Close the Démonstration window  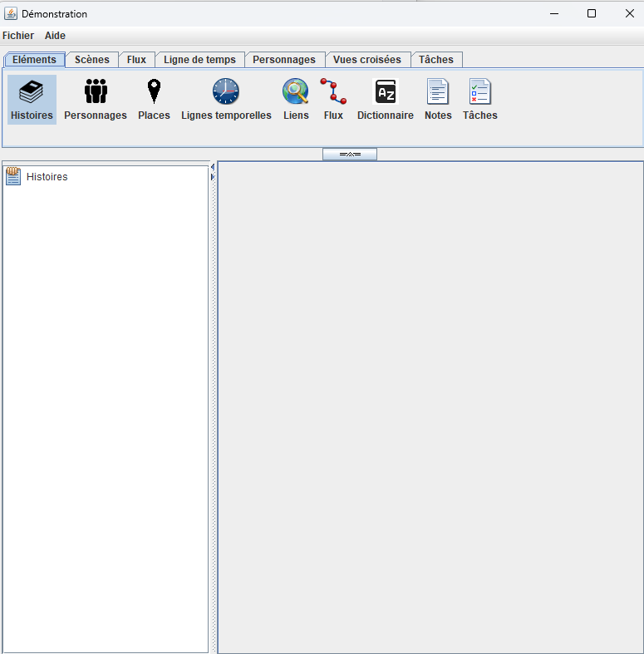pyautogui.click(x=629, y=14)
